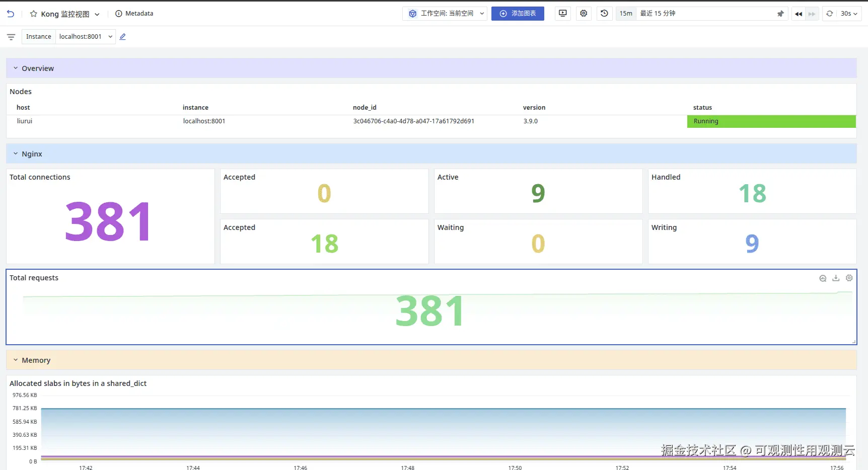Star the Kong dashboard as favorite
The height and width of the screenshot is (470, 868).
click(x=33, y=14)
